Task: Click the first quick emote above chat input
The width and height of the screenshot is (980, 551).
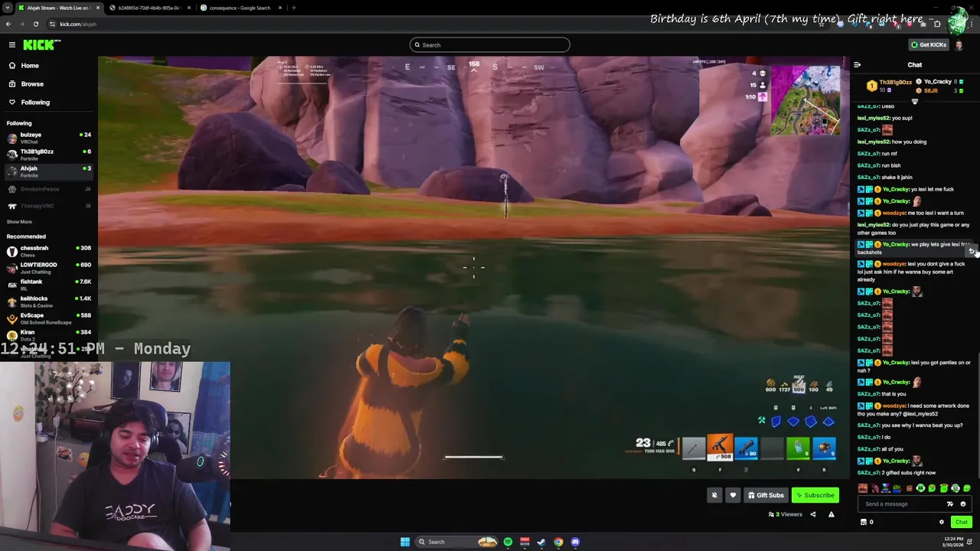Action: (x=863, y=488)
